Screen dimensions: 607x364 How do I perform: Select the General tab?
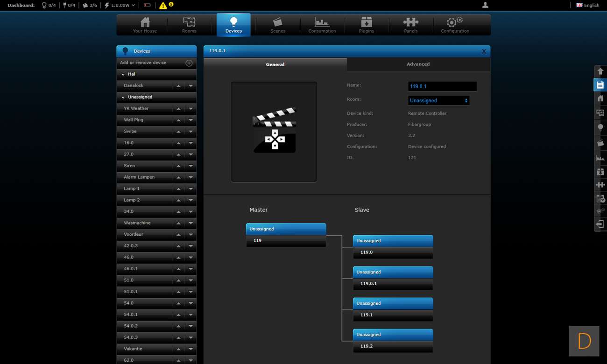[275, 64]
